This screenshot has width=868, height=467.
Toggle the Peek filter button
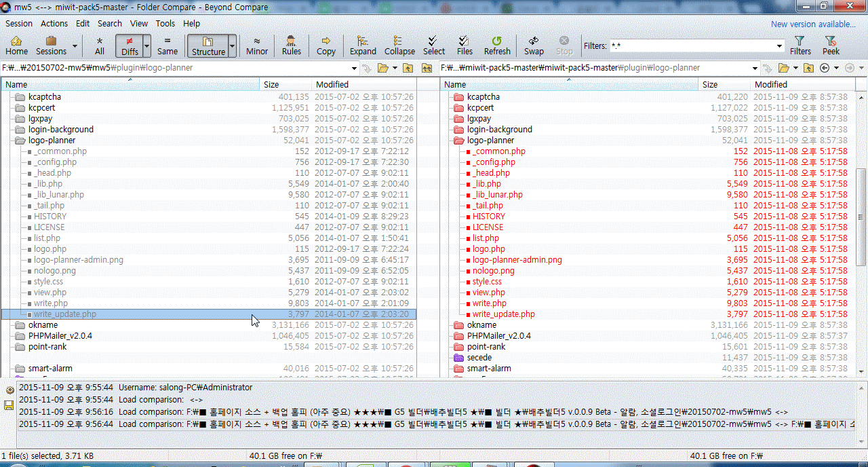point(831,45)
